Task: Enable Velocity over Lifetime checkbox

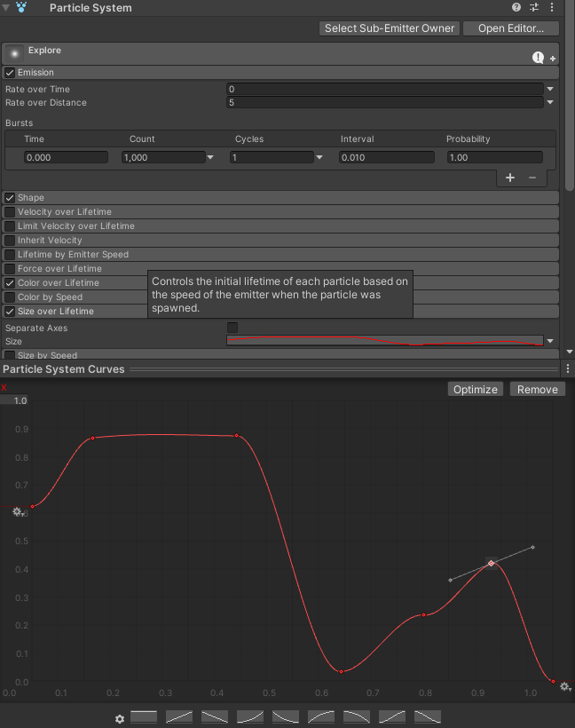Action: 10,211
